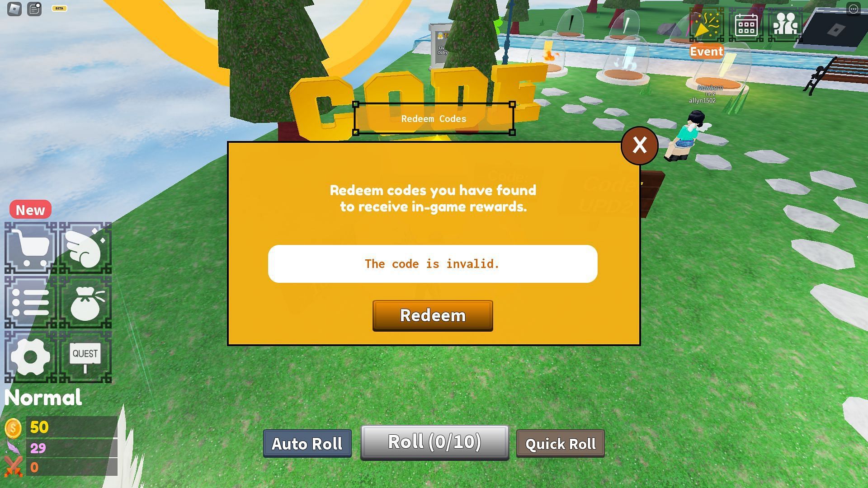Close the Redeem Codes dialog

point(639,145)
